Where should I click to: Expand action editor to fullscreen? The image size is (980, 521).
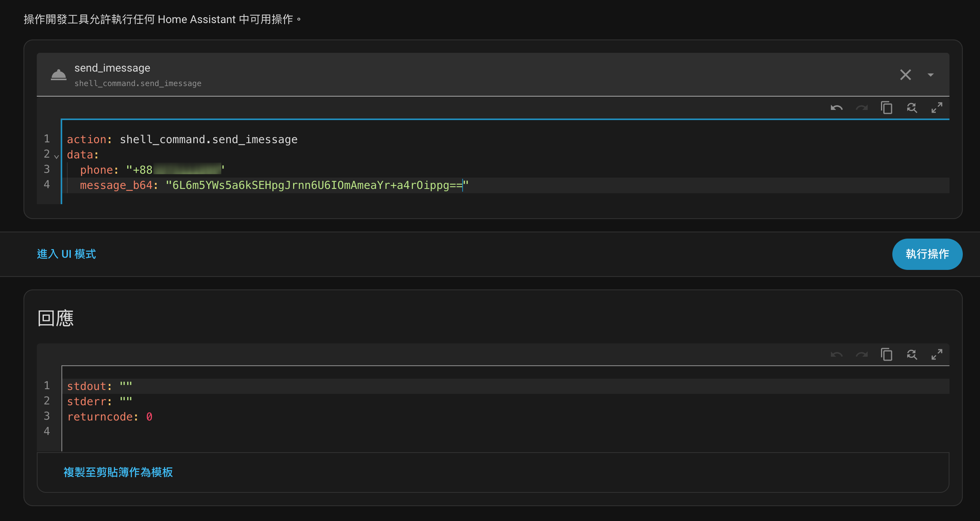pyautogui.click(x=937, y=108)
